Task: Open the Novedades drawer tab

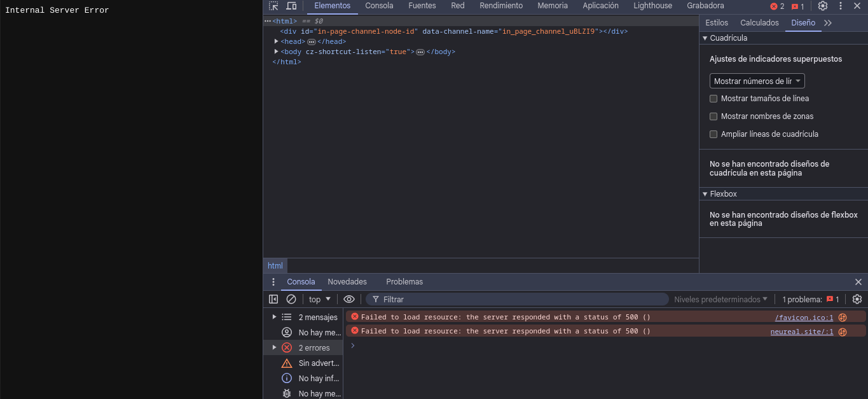Action: (x=347, y=282)
